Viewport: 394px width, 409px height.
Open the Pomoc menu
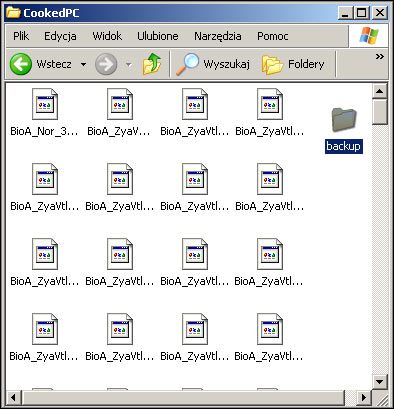[273, 36]
